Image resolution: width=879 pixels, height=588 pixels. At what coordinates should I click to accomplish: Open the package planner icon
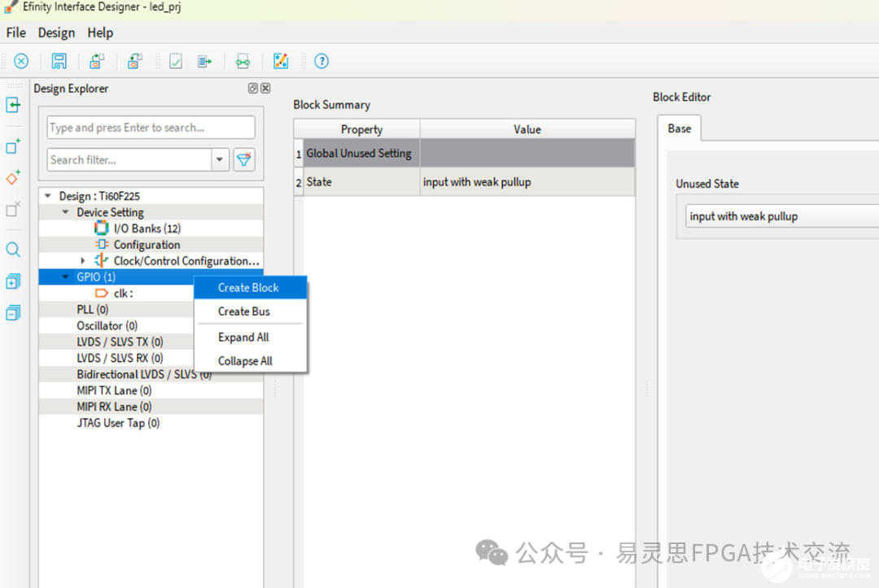[x=281, y=61]
